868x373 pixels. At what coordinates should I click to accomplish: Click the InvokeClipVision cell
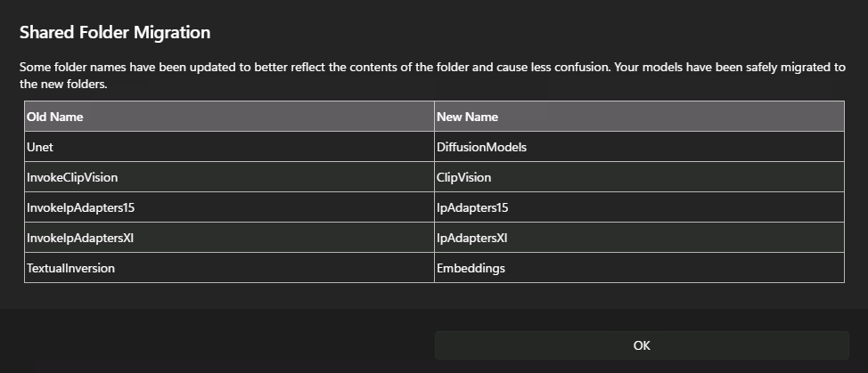click(72, 177)
